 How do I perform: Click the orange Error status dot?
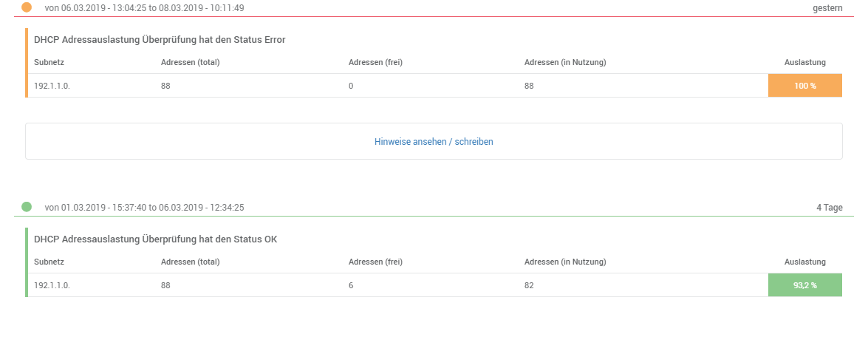click(x=27, y=7)
